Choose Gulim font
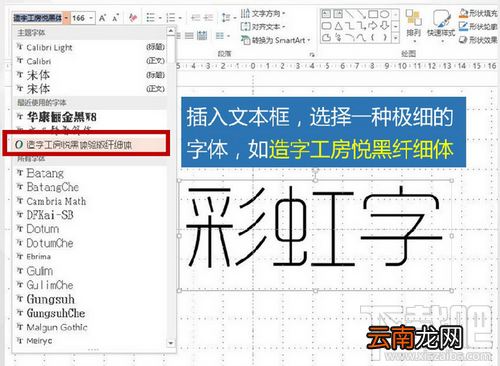 tap(90, 271)
